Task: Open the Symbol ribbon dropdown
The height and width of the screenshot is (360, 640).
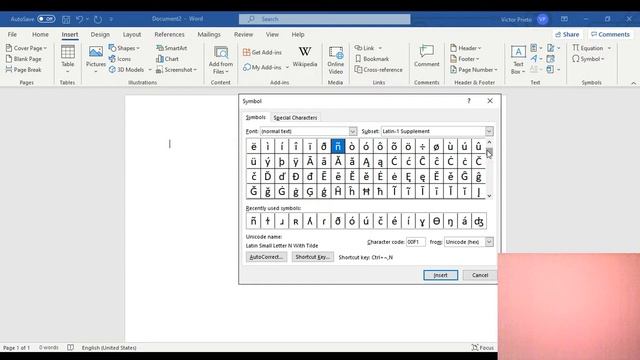Action: coord(588,59)
